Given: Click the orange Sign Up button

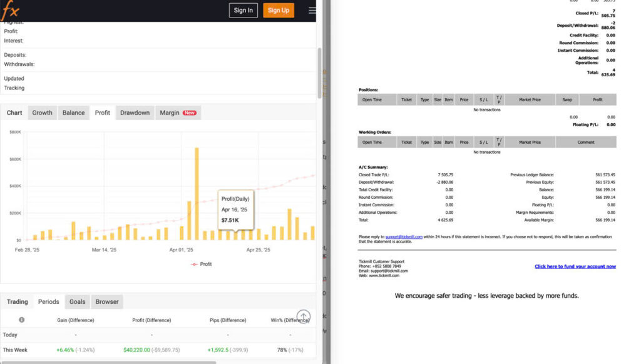Looking at the screenshot, I should pos(279,10).
